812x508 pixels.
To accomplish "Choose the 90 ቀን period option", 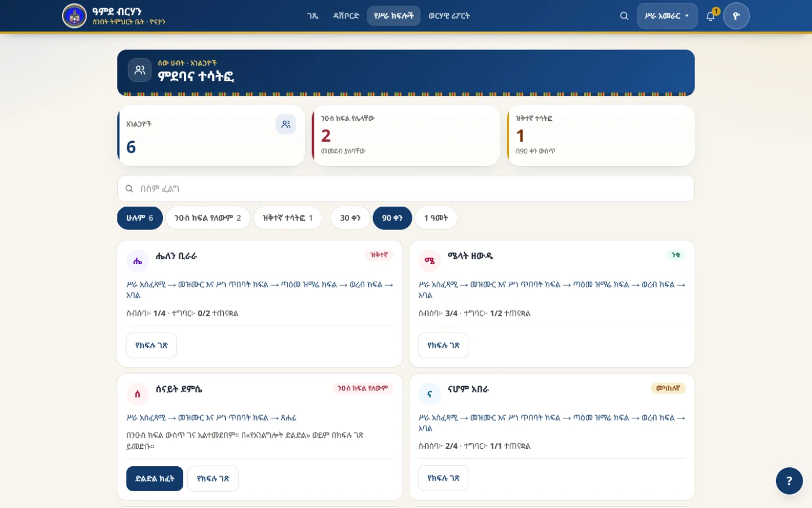I will tap(392, 218).
